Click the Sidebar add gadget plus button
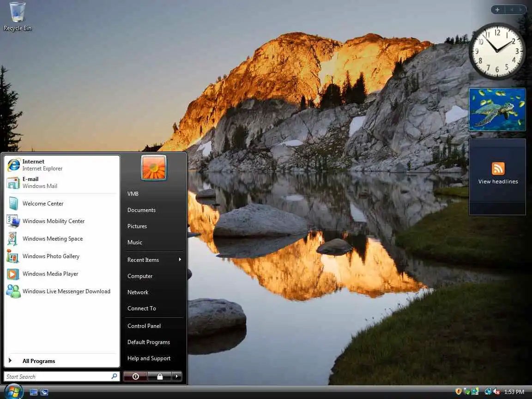Image resolution: width=532 pixels, height=399 pixels. coord(497,10)
